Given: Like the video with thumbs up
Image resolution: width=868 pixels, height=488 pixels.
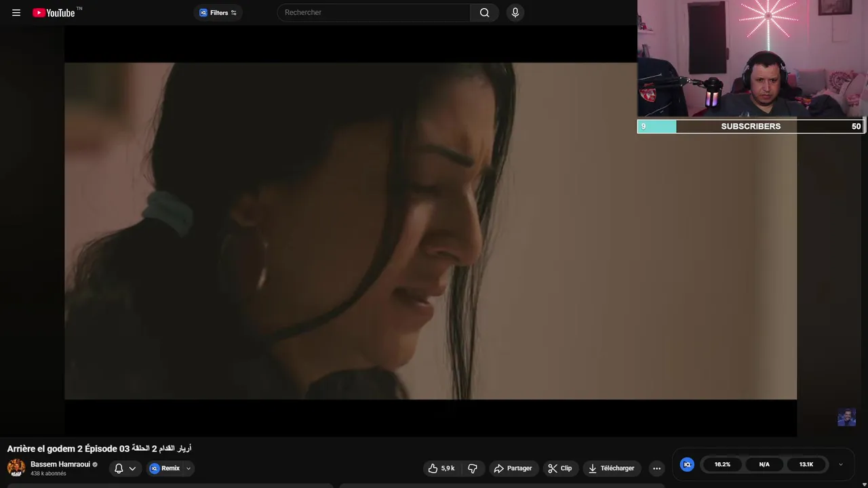Looking at the screenshot, I should point(441,468).
